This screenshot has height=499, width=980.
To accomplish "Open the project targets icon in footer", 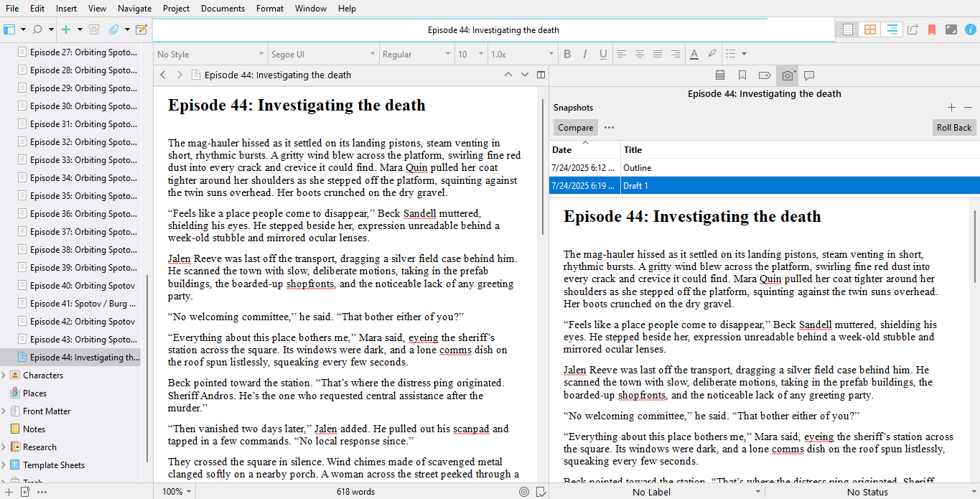I will tap(524, 492).
